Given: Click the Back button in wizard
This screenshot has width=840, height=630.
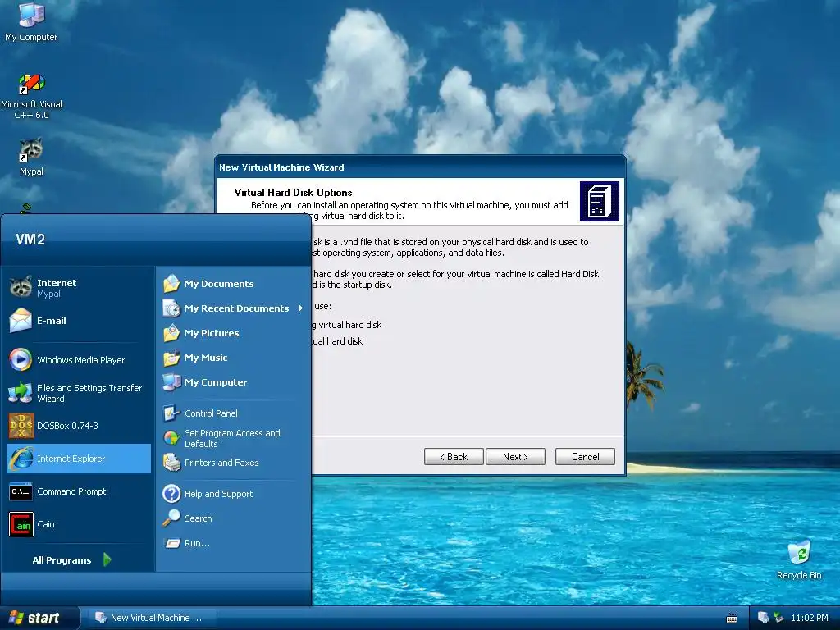Looking at the screenshot, I should (454, 456).
